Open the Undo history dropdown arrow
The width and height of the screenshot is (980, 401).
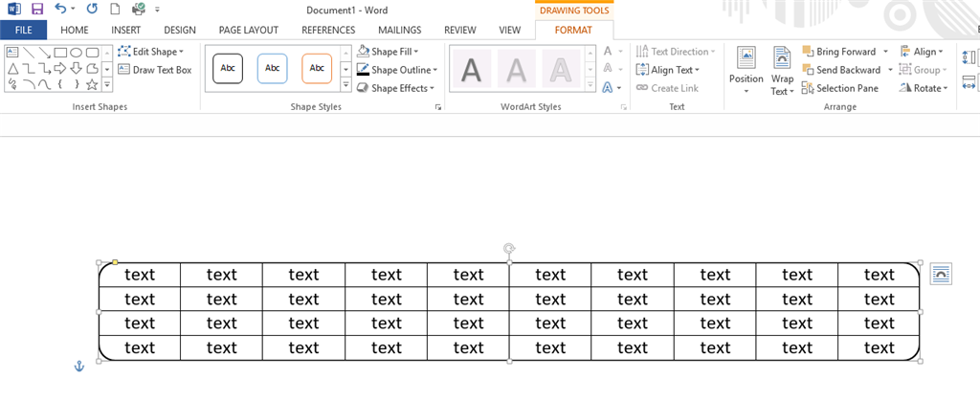(x=73, y=9)
